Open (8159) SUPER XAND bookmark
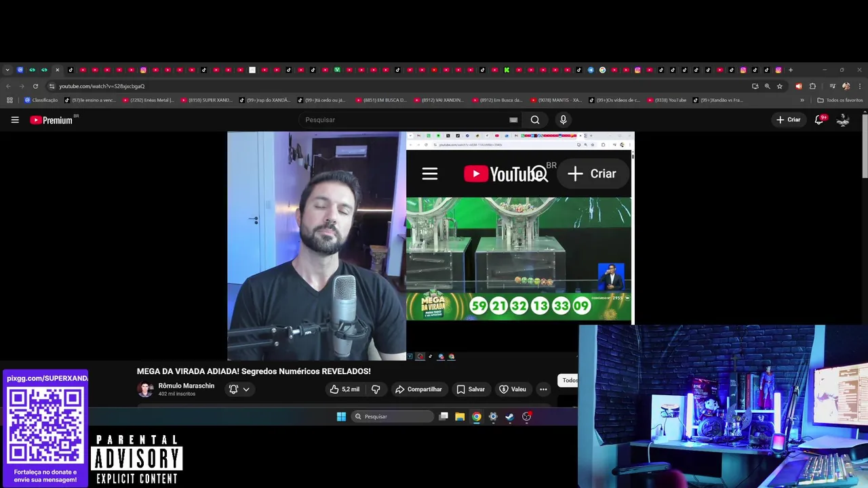Viewport: 868px width, 488px height. [x=206, y=100]
